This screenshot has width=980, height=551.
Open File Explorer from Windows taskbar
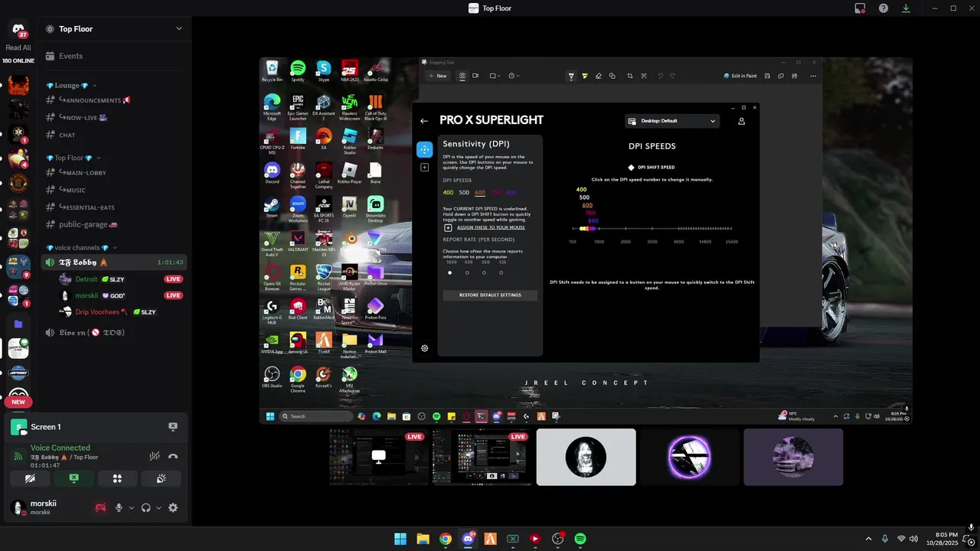(423, 539)
